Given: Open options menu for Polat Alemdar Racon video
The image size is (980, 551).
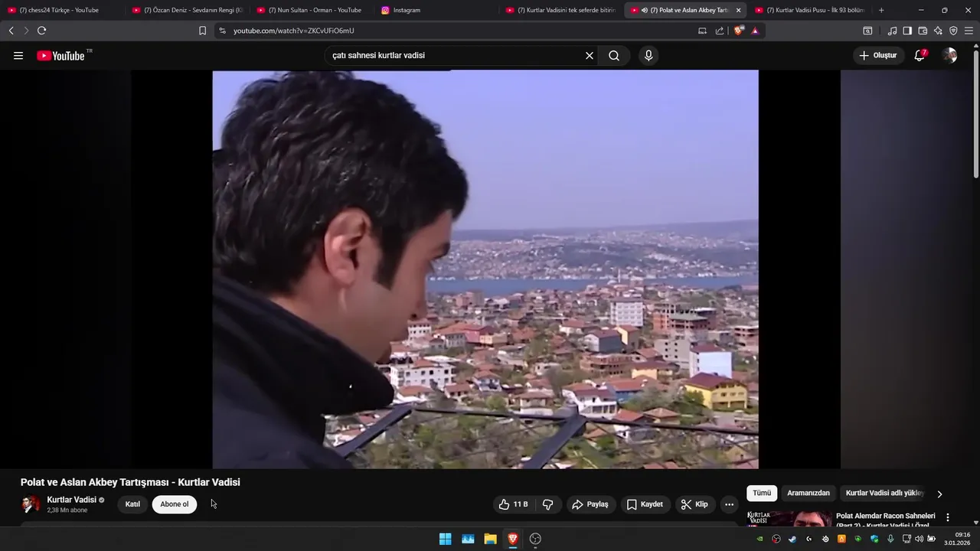Looking at the screenshot, I should [x=948, y=517].
